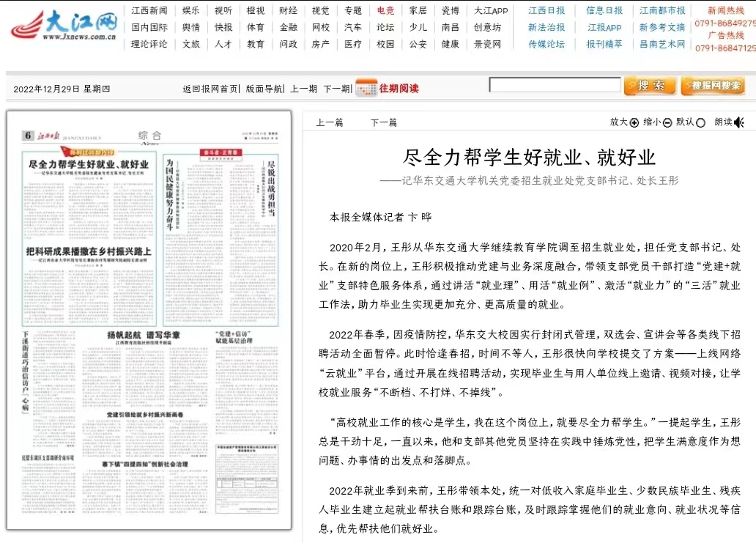The height and width of the screenshot is (543, 756).
Task: Go to 上一期 previous issue
Action: tap(303, 89)
